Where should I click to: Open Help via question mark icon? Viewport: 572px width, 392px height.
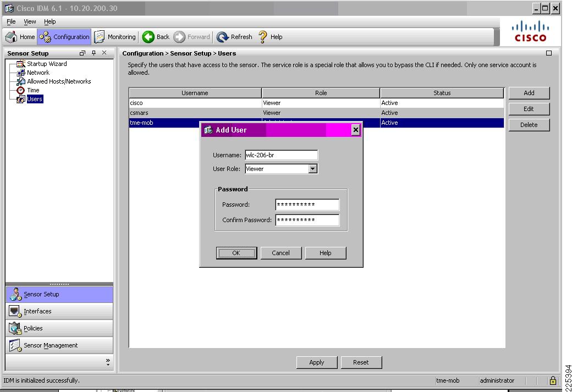[263, 37]
